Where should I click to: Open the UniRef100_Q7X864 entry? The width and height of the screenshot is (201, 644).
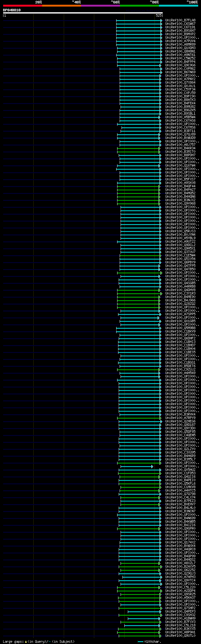tap(180, 82)
